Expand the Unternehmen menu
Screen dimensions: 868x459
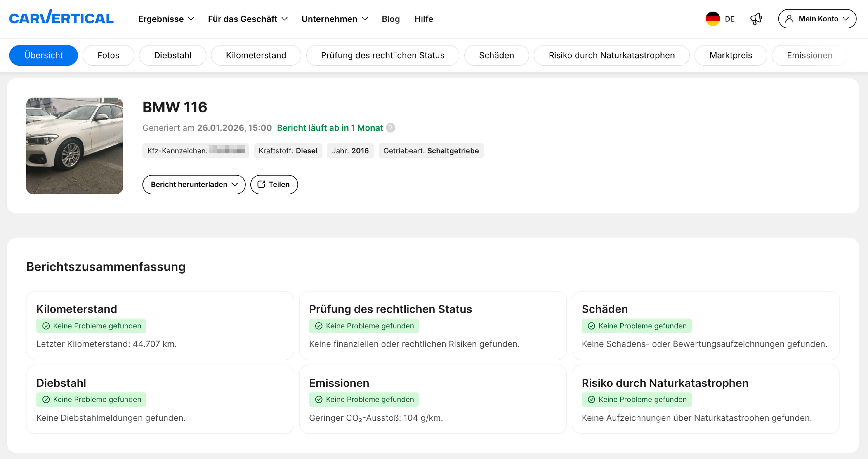(x=335, y=19)
